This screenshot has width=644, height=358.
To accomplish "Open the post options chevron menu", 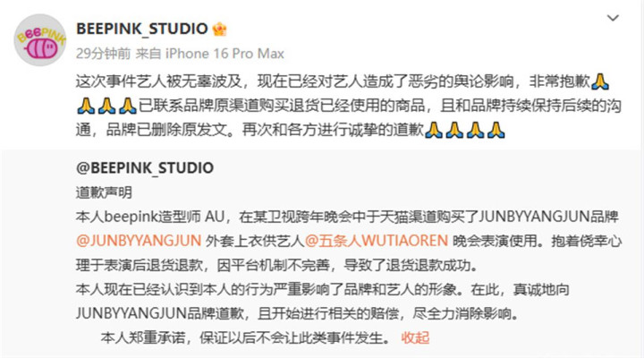I will pyautogui.click(x=613, y=18).
